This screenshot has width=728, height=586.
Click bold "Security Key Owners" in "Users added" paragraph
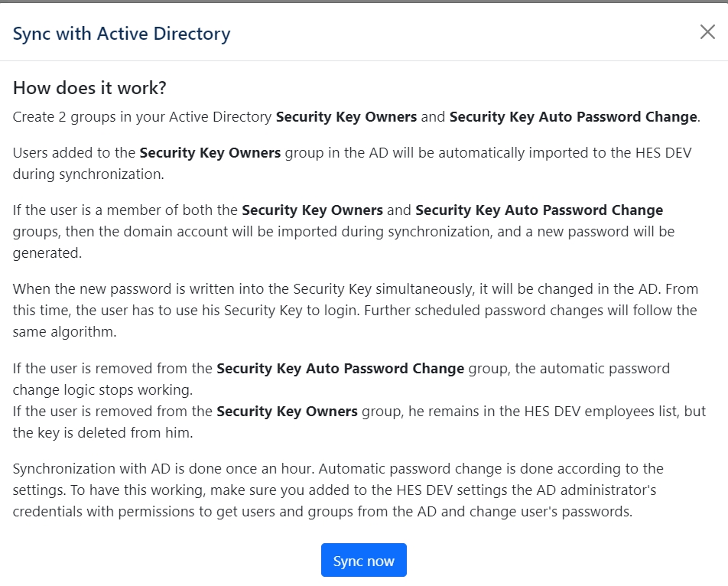(x=210, y=152)
